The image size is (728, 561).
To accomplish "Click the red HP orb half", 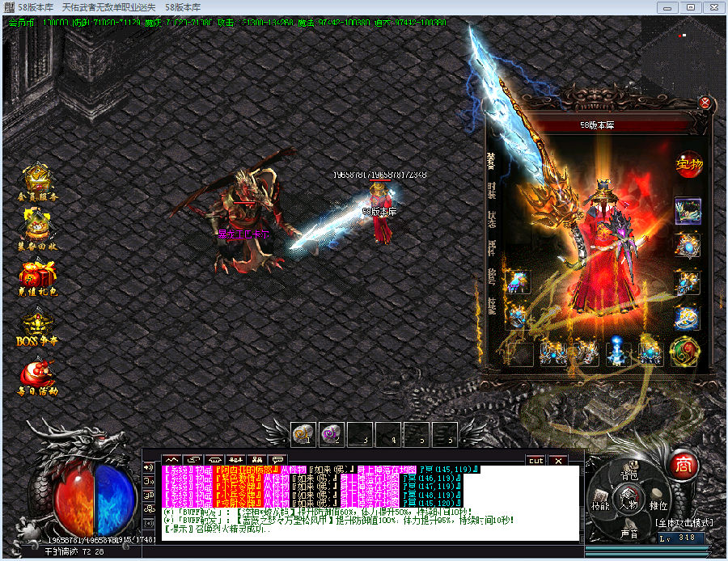I will [74, 500].
